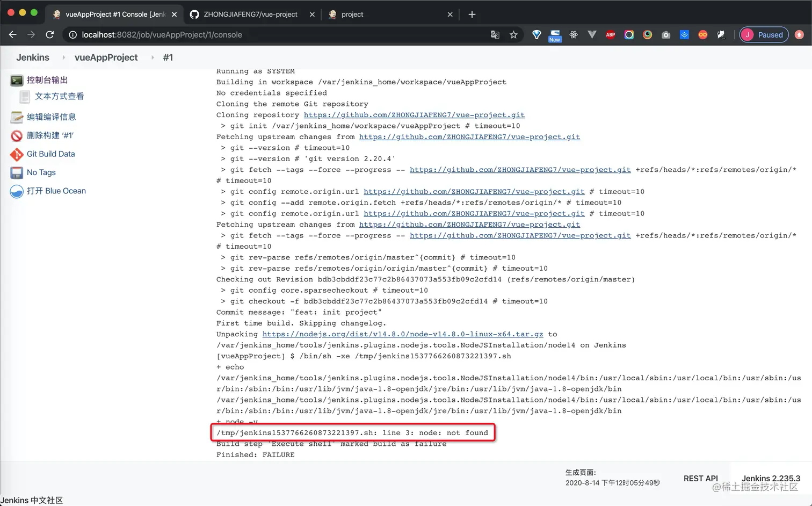Reload the console page
Screen dimensions: 812x506
[x=50, y=35]
